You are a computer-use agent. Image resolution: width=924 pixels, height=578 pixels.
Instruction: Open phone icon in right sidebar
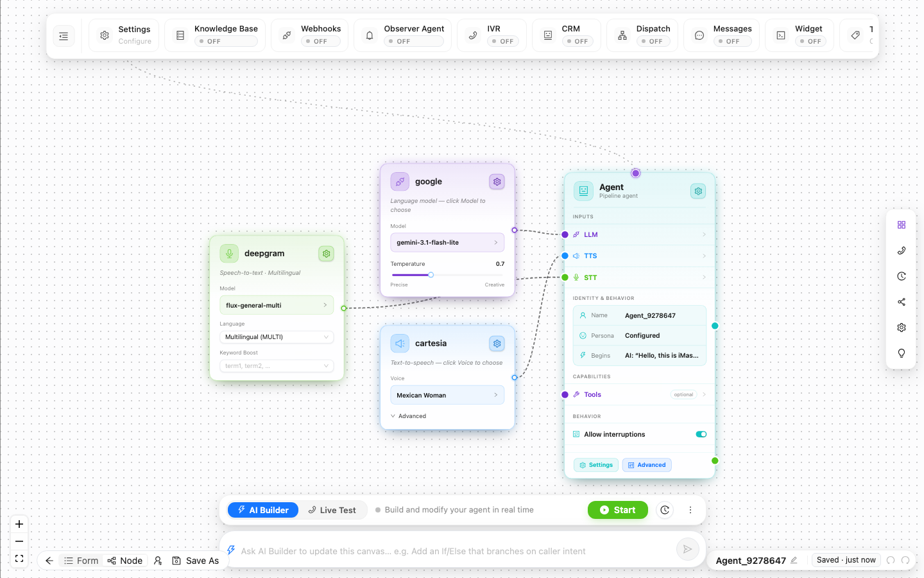[902, 250]
